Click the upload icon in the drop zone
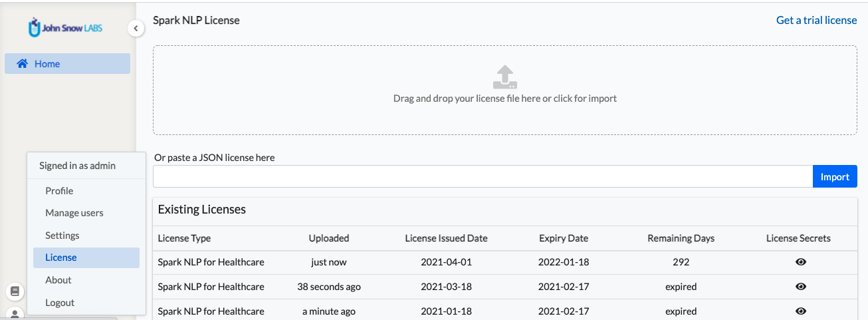The image size is (868, 320). point(504,77)
